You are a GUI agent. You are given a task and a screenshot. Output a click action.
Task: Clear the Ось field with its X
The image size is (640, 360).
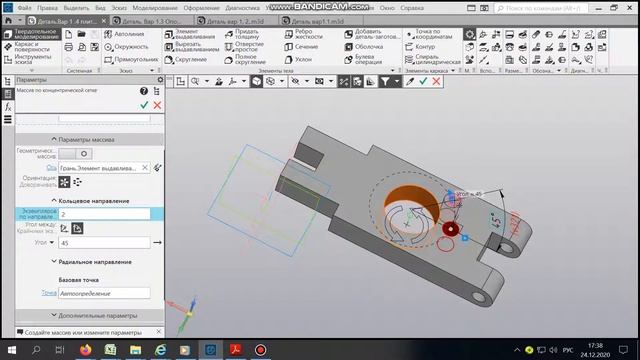tap(145, 168)
